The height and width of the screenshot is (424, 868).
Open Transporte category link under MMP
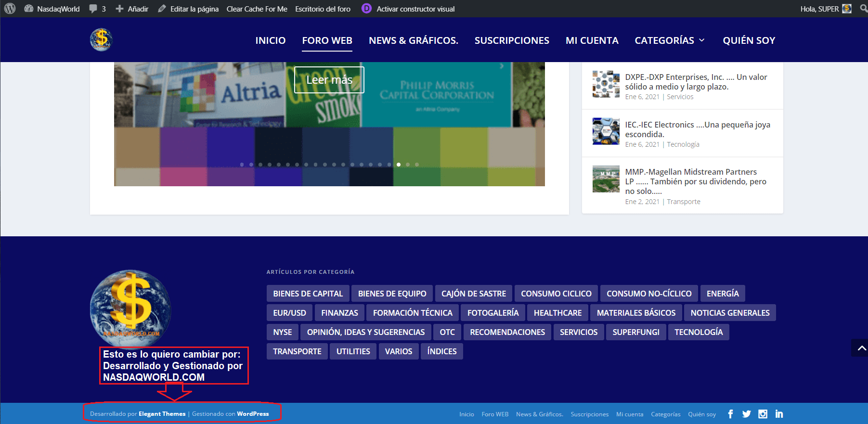pyautogui.click(x=684, y=202)
